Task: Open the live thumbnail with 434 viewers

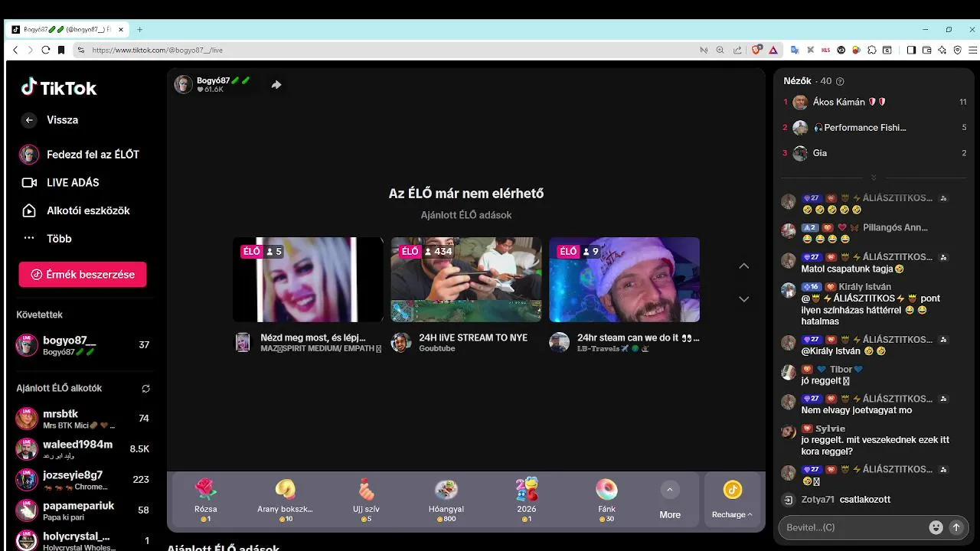Action: [466, 279]
